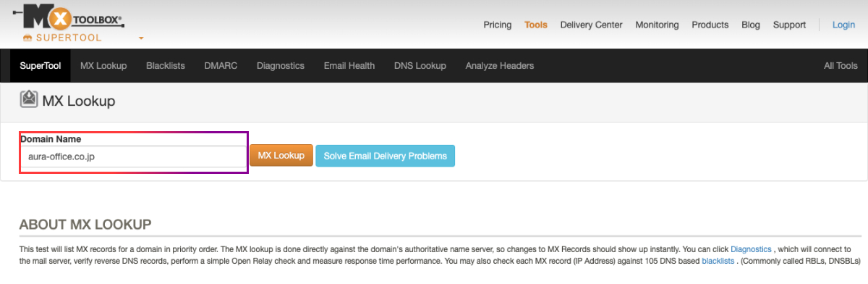Switch to the Blacklists tab
Viewport: 868px width, 284px height.
pos(166,65)
